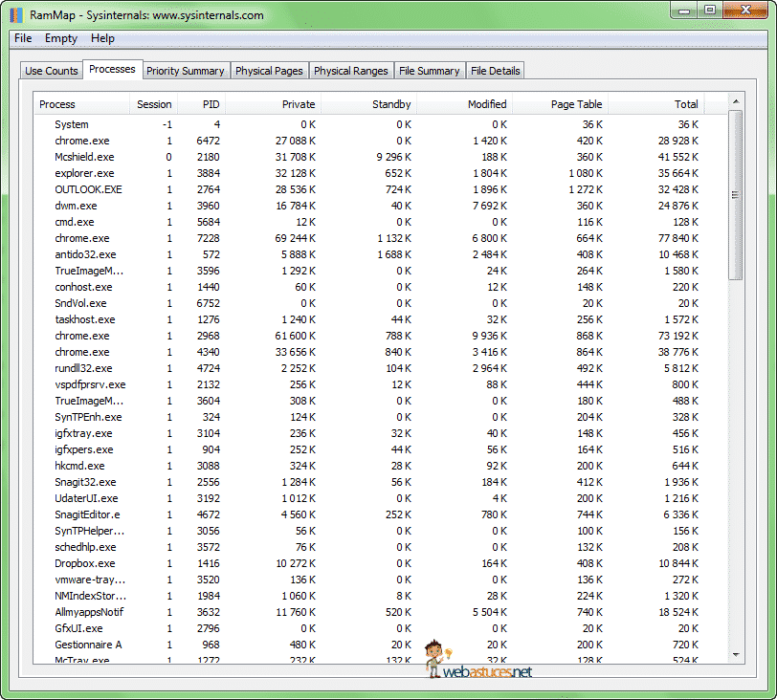Open the File Details tab
The image size is (777, 700).
[x=495, y=71]
